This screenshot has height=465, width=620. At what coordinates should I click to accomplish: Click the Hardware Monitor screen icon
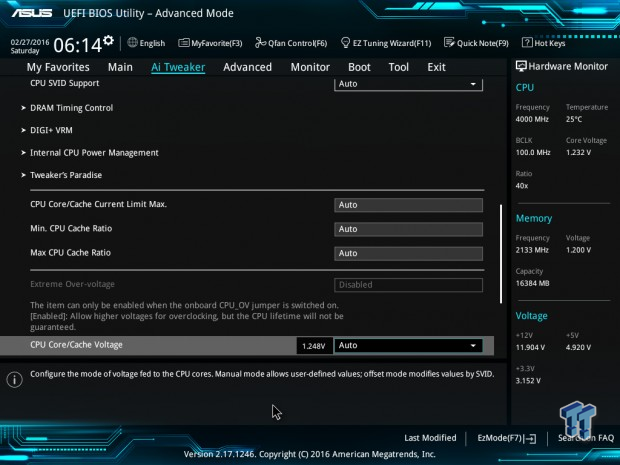pyautogui.click(x=521, y=66)
